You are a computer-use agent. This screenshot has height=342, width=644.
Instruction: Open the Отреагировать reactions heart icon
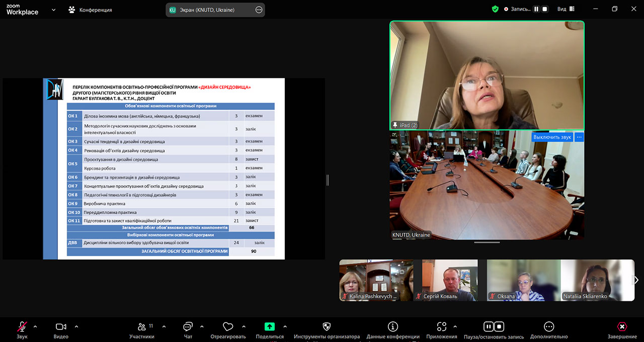pos(228,327)
